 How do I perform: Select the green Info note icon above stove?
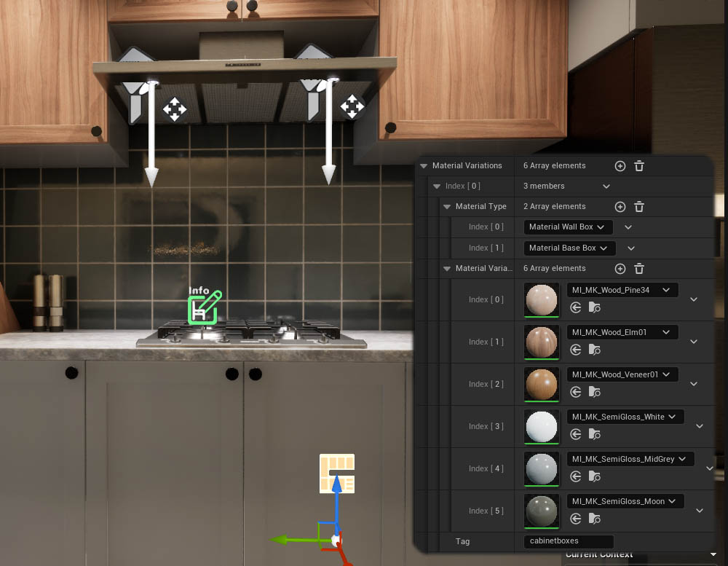click(205, 307)
